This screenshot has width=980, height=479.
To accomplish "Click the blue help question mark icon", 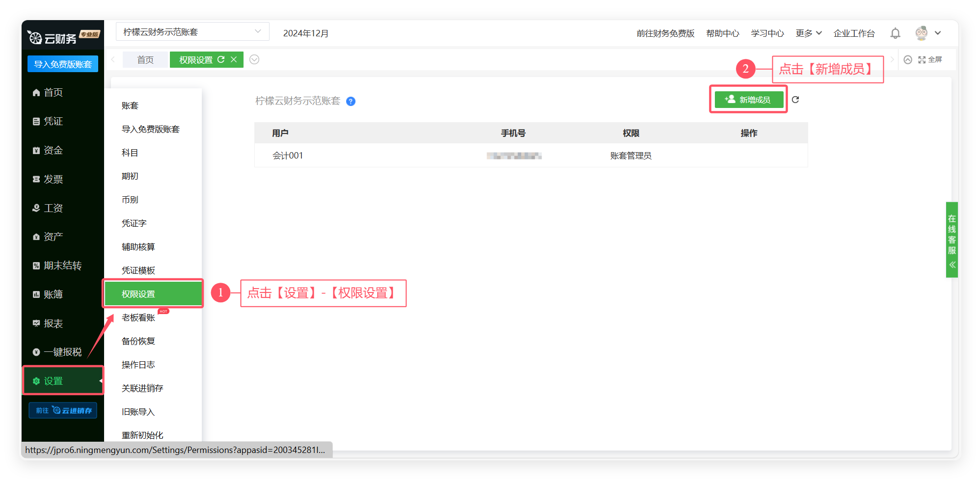I will pos(351,102).
